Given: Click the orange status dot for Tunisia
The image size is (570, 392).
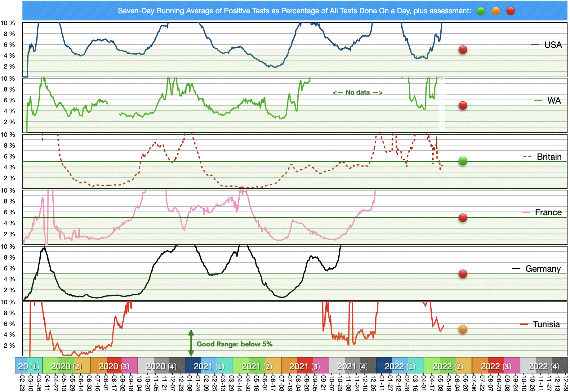Looking at the screenshot, I should click(463, 329).
